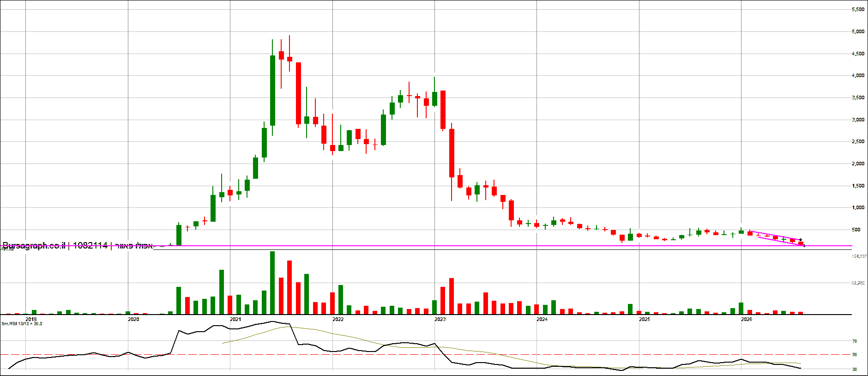The height and width of the screenshot is (376, 868).
Task: Select the 1,500 price level label
Action: (x=858, y=186)
